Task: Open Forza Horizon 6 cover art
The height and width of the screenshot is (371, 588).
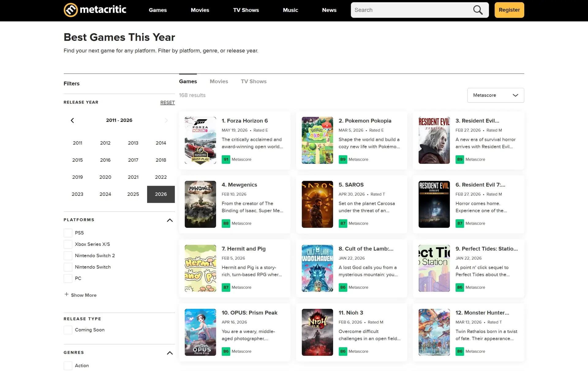Action: click(200, 140)
